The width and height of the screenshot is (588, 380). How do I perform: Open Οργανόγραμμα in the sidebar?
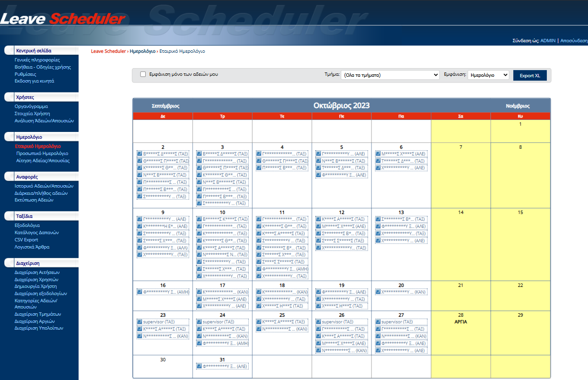pos(31,107)
